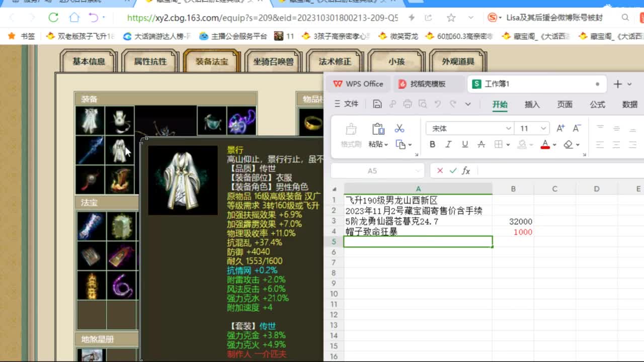Select the purple ribbon treasure icon
Screen dimensions: 644x362
point(121,286)
